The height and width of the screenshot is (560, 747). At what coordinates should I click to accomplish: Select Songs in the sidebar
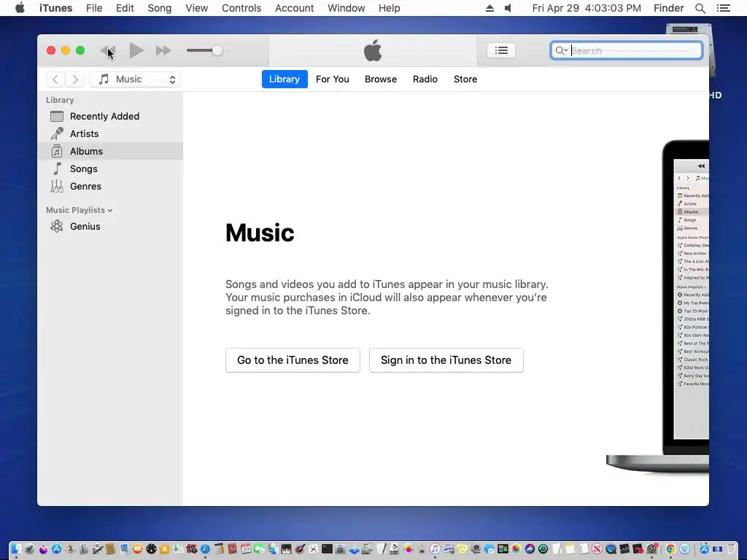pyautogui.click(x=110, y=169)
